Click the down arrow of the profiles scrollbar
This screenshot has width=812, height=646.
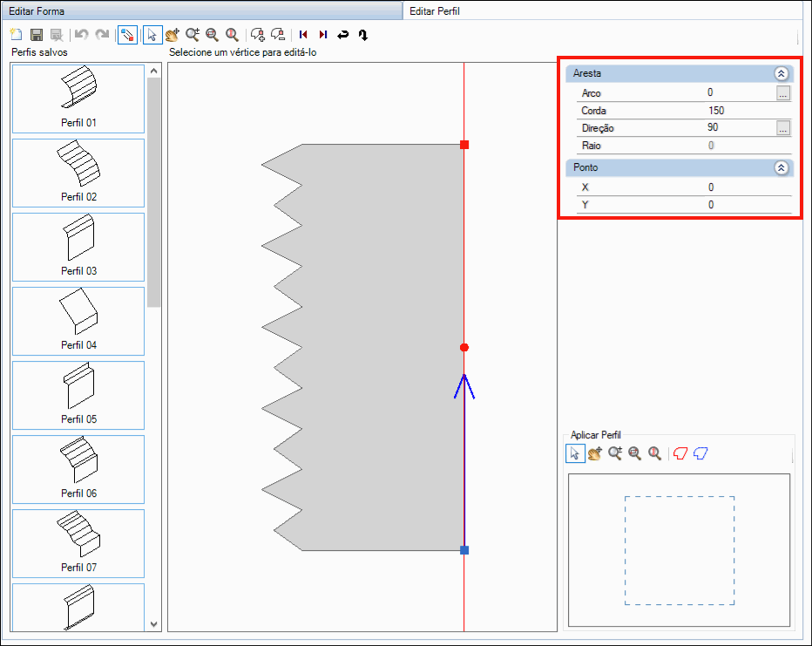(154, 624)
